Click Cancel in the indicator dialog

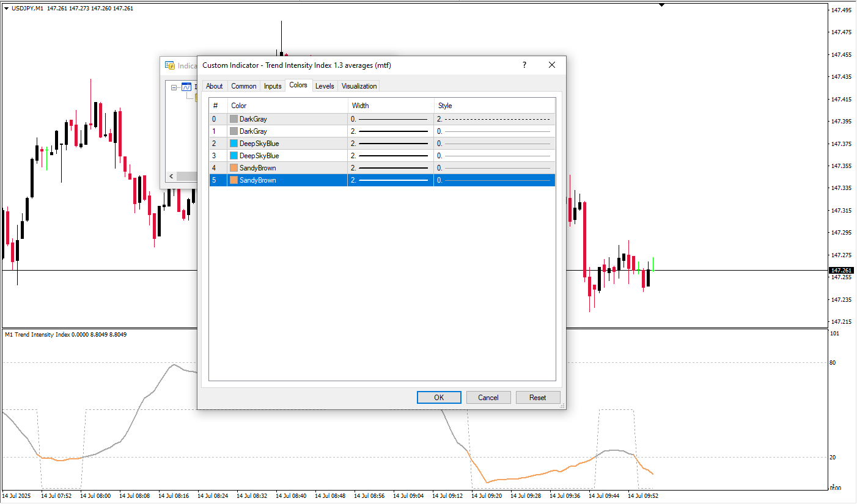tap(488, 398)
